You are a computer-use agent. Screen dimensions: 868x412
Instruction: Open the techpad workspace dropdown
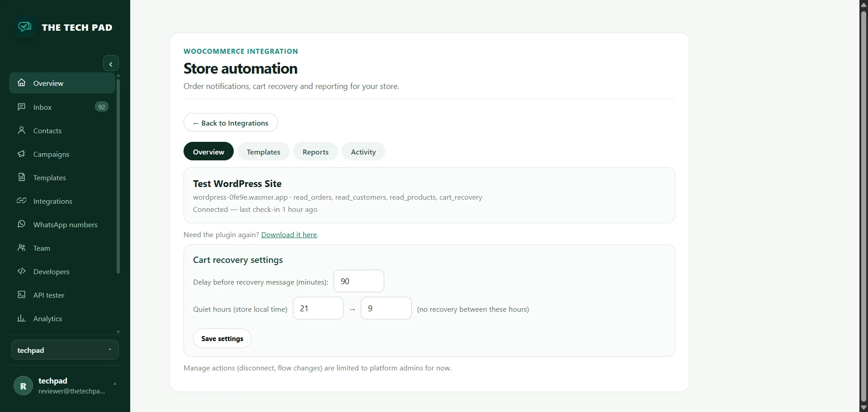(65, 350)
